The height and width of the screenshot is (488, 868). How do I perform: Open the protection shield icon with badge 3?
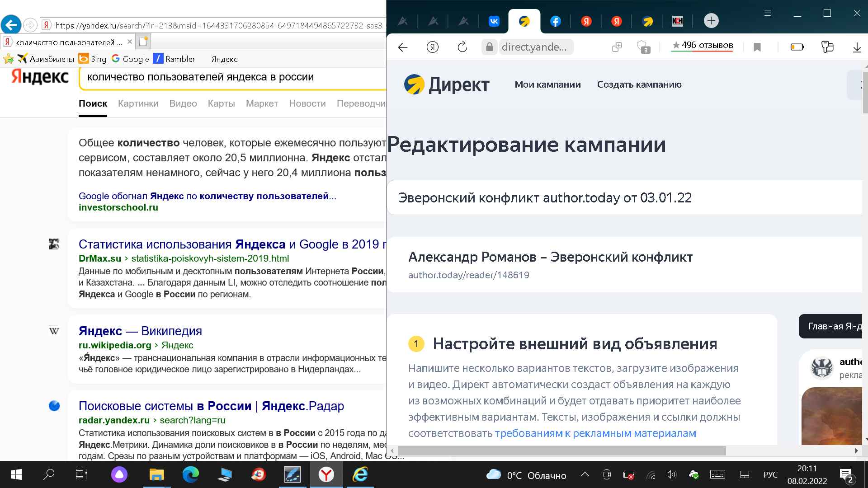(x=643, y=47)
